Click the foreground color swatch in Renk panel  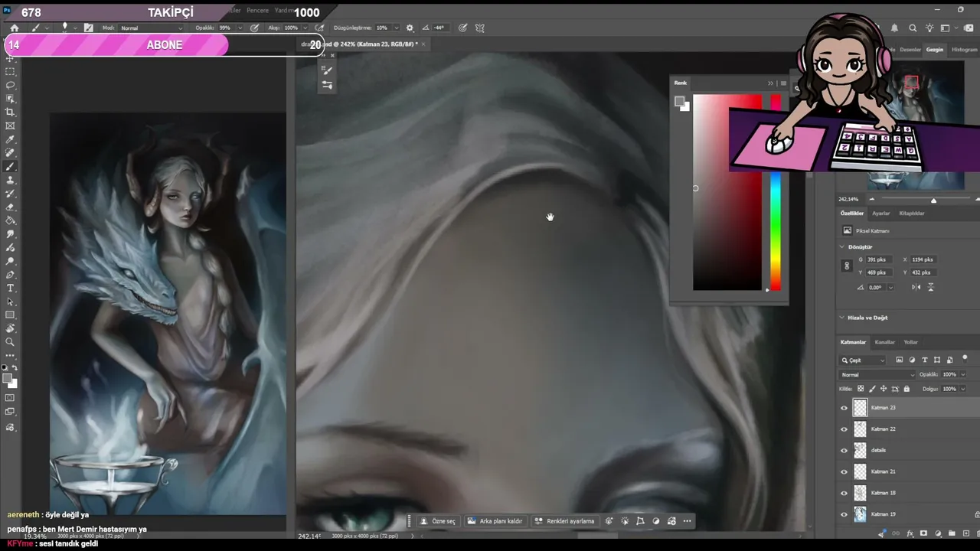click(680, 102)
